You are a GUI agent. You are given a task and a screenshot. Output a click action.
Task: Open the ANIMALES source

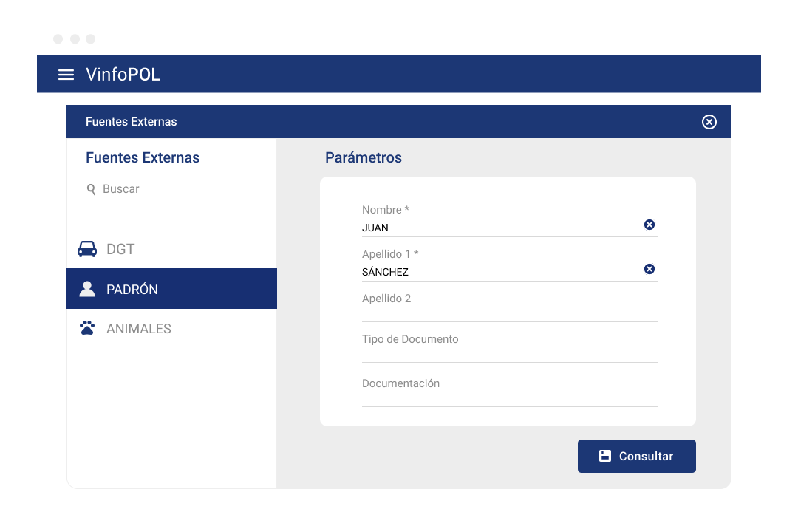171,328
